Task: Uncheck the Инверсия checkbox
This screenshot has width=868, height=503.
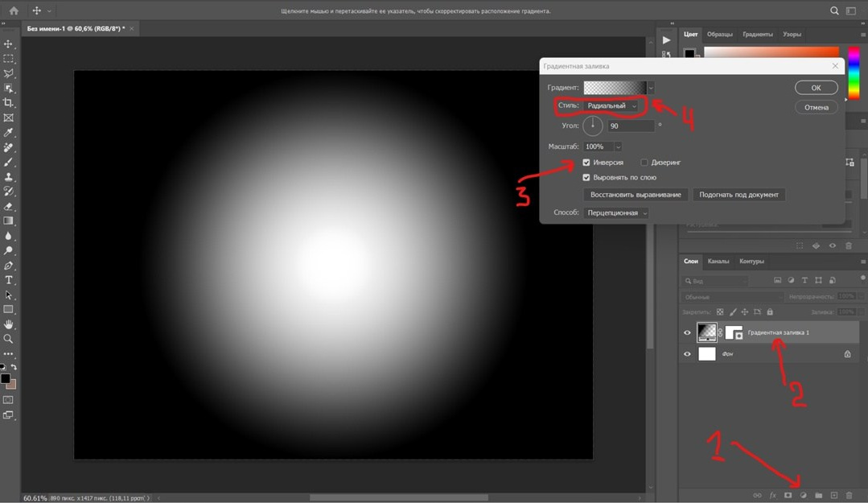Action: [x=586, y=163]
